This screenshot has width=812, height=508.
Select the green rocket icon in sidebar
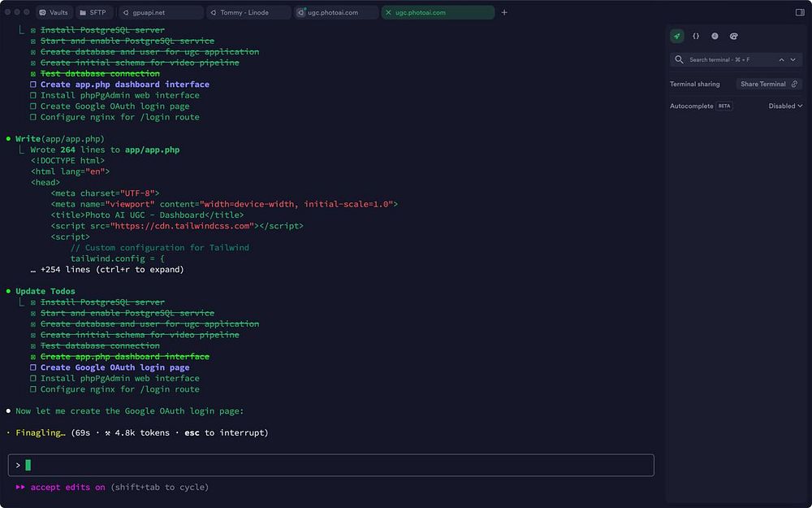677,37
